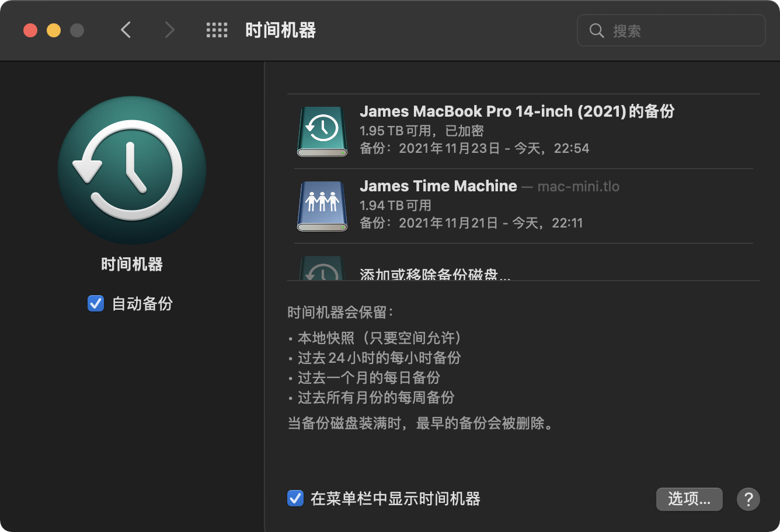Image resolution: width=780 pixels, height=532 pixels.
Task: Click the 1.95 TB 可用，已加密 text
Action: [422, 131]
